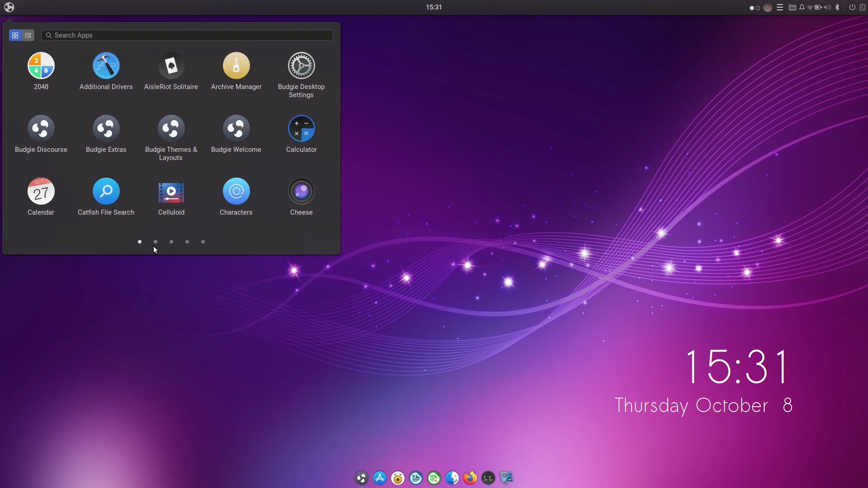Open the folder Places indicator
This screenshot has width=868, height=488.
click(793, 7)
